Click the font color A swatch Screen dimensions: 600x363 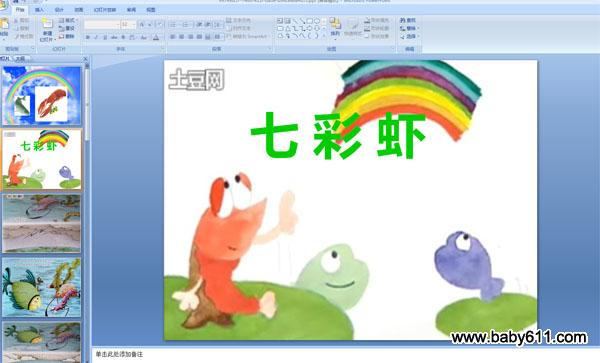[x=156, y=37]
